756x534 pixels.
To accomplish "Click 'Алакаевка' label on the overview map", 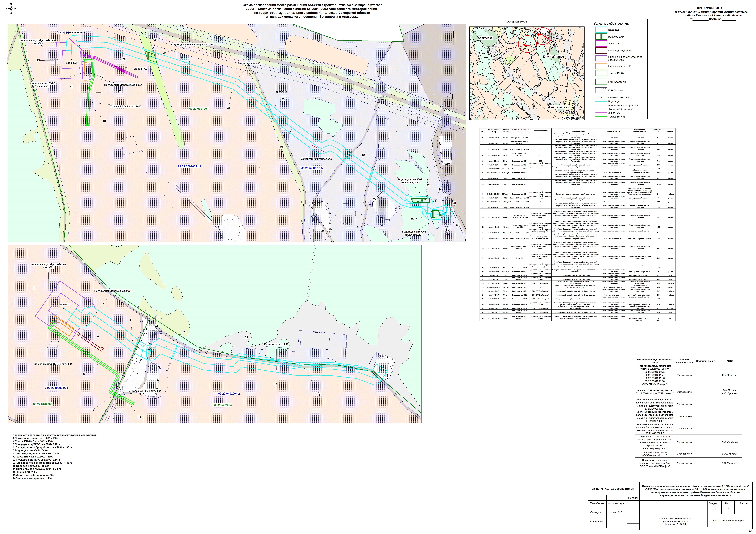I will click(x=485, y=38).
